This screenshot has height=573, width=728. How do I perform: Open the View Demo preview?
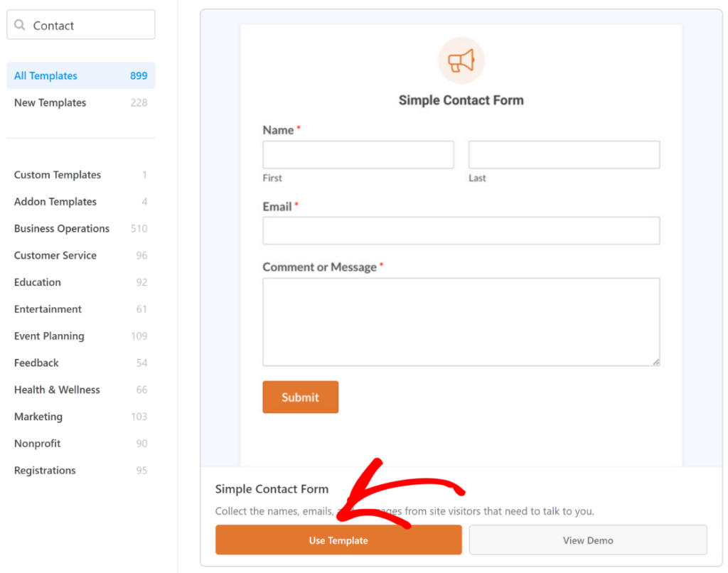pyautogui.click(x=588, y=540)
